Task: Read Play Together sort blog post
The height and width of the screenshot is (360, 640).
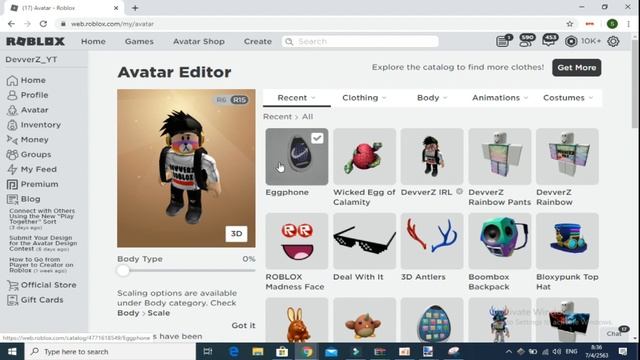Action: click(42, 219)
